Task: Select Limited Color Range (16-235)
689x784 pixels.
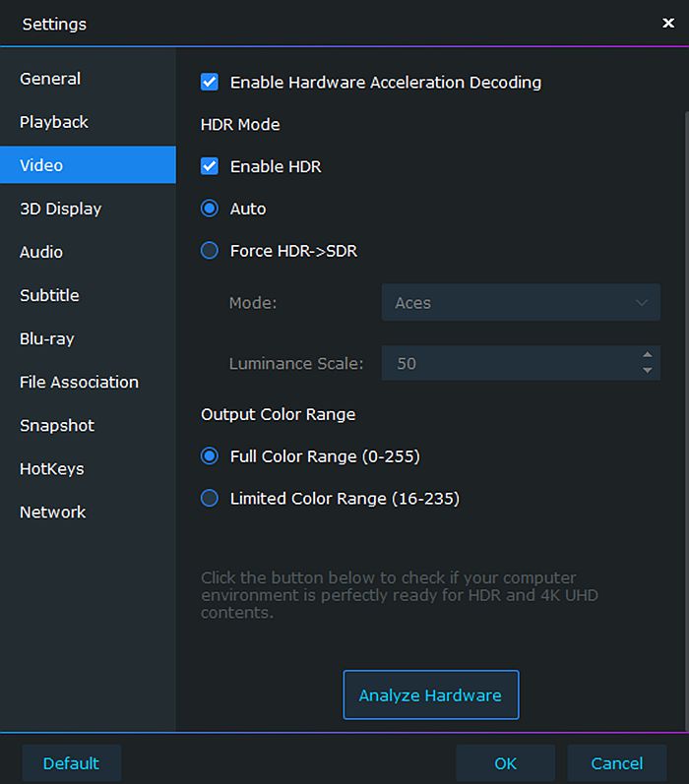Action: click(x=209, y=498)
